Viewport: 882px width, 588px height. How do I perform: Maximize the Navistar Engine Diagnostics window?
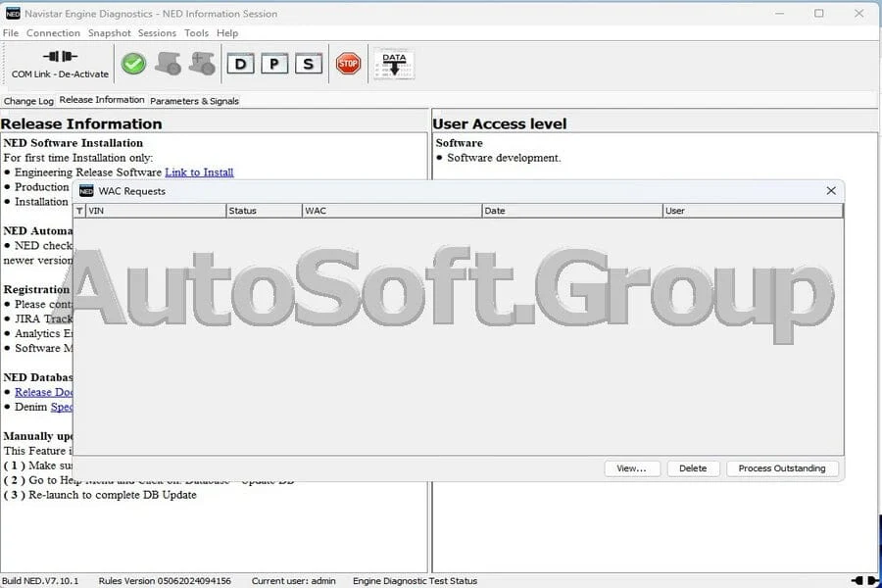pos(819,13)
